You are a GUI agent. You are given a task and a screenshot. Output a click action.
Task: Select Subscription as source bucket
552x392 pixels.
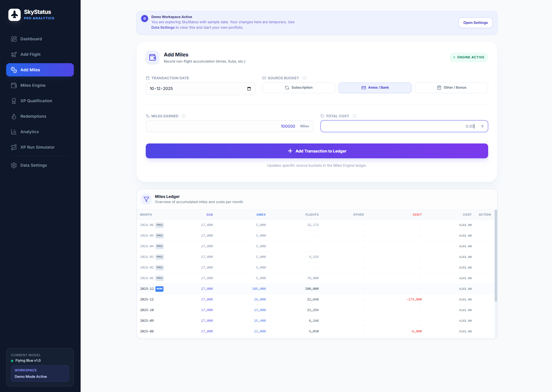tap(299, 88)
